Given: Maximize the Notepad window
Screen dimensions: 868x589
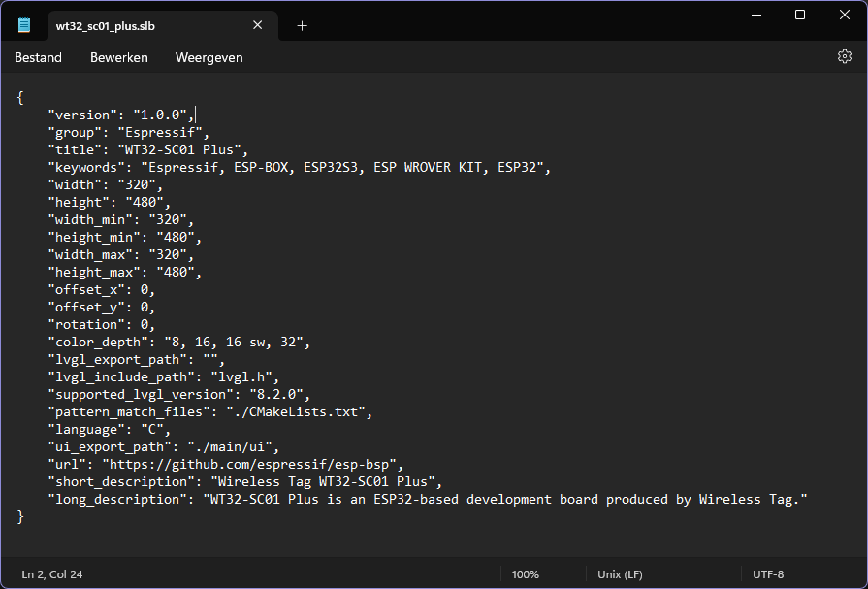Looking at the screenshot, I should 800,15.
